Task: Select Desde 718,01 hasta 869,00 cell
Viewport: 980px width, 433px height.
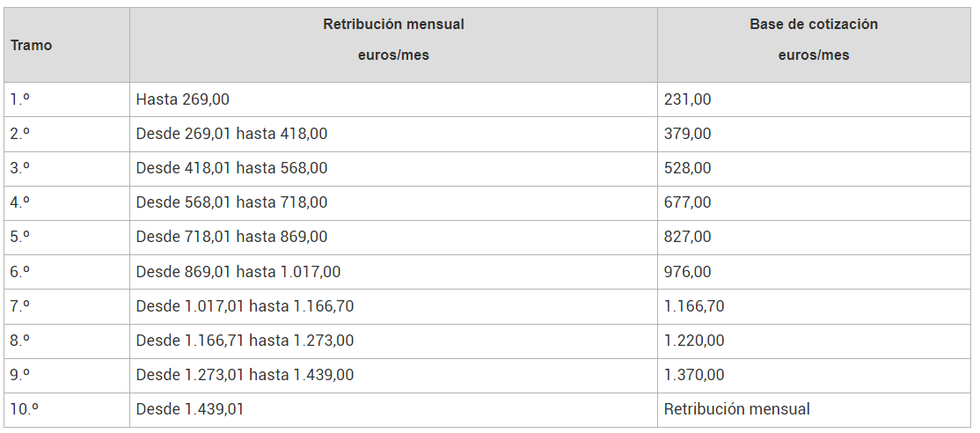Action: pyautogui.click(x=393, y=237)
